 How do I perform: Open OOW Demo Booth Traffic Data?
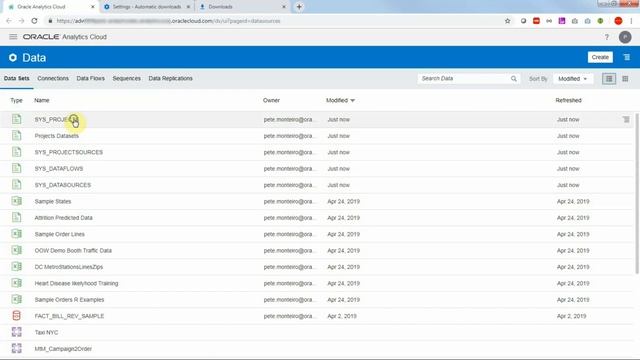73,250
